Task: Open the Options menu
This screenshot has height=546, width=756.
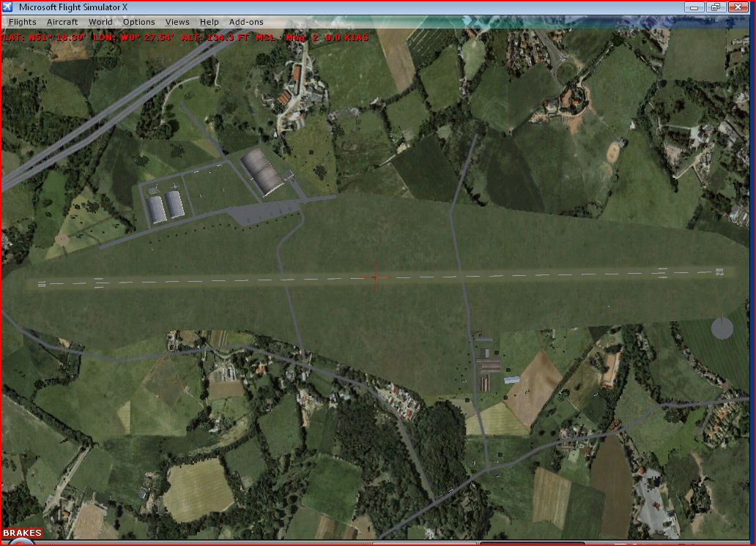Action: pyautogui.click(x=139, y=22)
